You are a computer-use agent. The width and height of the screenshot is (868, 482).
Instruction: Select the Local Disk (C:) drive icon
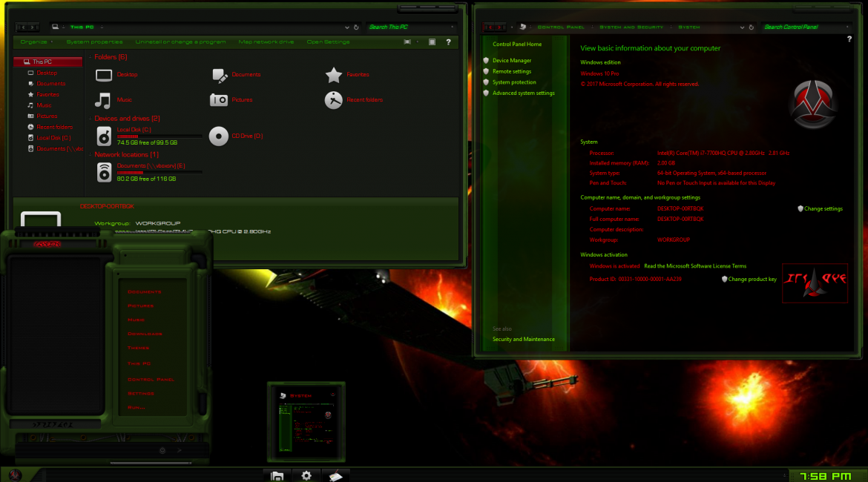coord(104,136)
